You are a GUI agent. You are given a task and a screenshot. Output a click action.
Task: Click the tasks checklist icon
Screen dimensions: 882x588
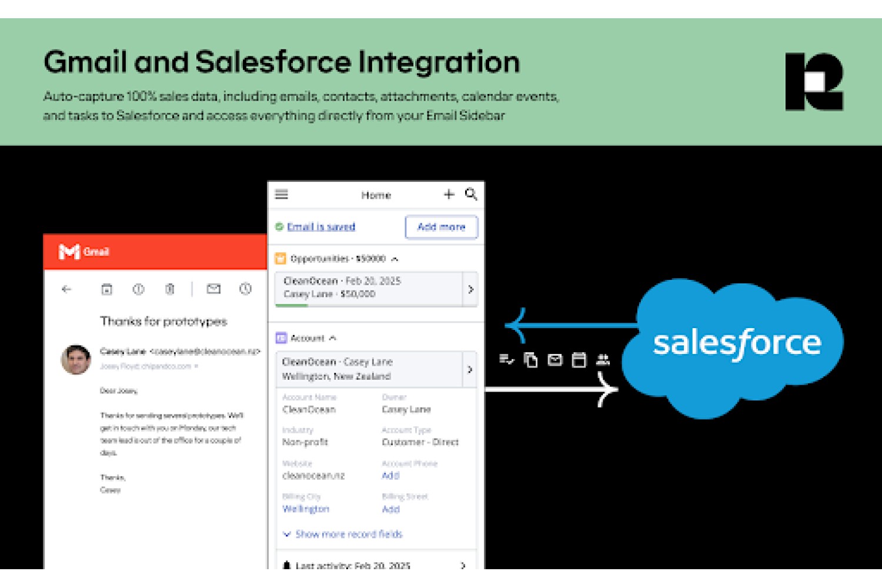[x=506, y=359]
